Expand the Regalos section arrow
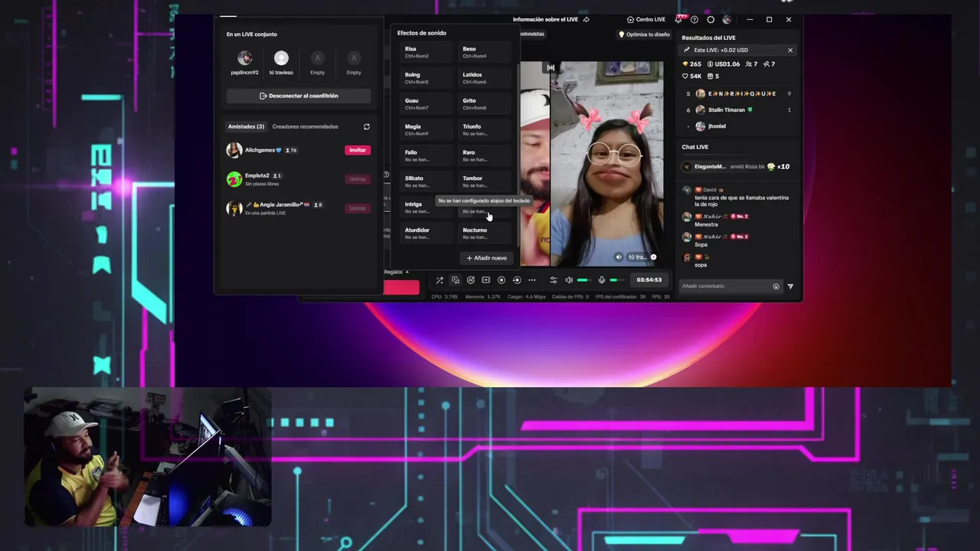This screenshot has height=551, width=980. (407, 272)
